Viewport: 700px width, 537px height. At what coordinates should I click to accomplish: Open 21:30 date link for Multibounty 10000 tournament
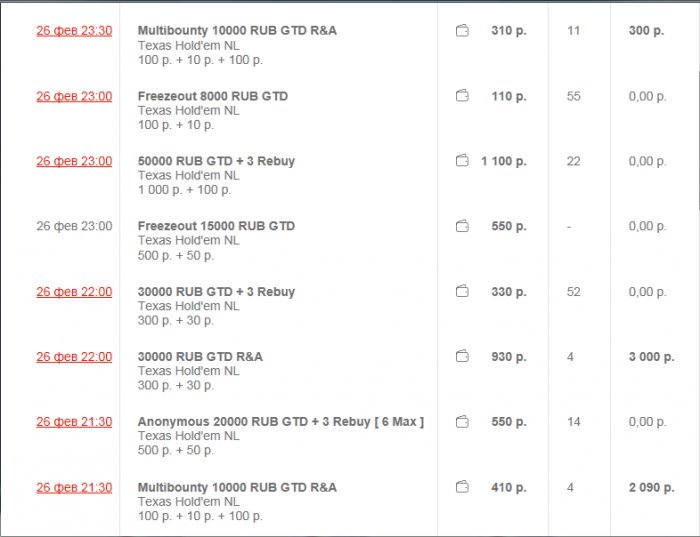[74, 488]
